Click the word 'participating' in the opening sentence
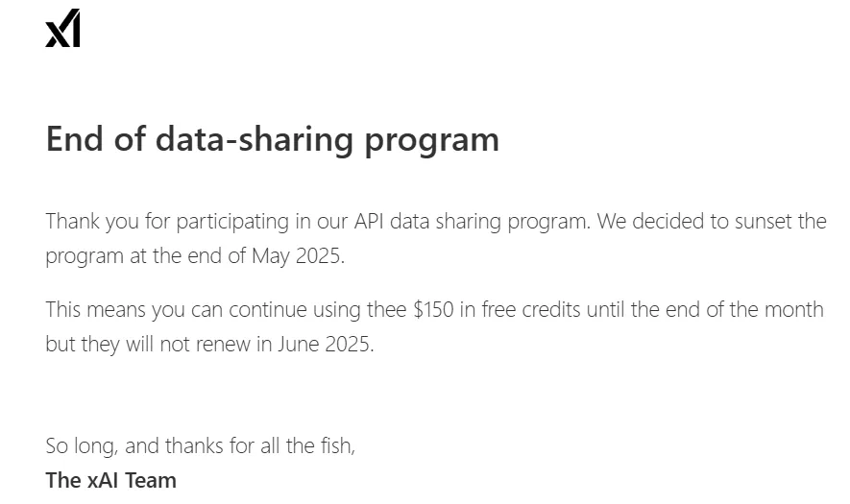 point(232,222)
